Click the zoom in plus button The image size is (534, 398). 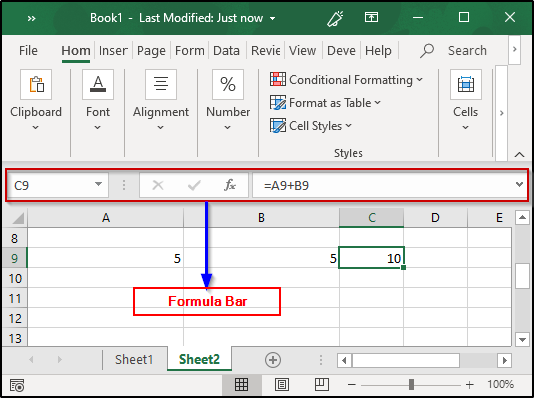pos(470,385)
